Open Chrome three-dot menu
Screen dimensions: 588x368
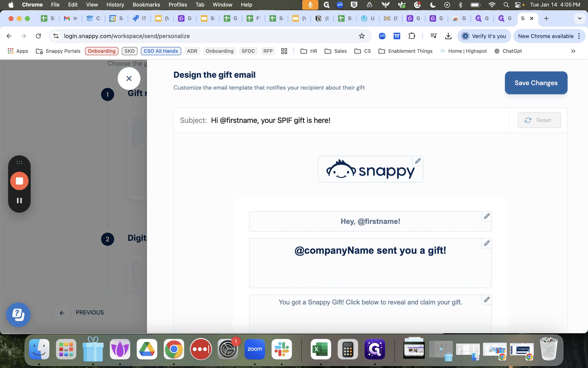click(579, 36)
